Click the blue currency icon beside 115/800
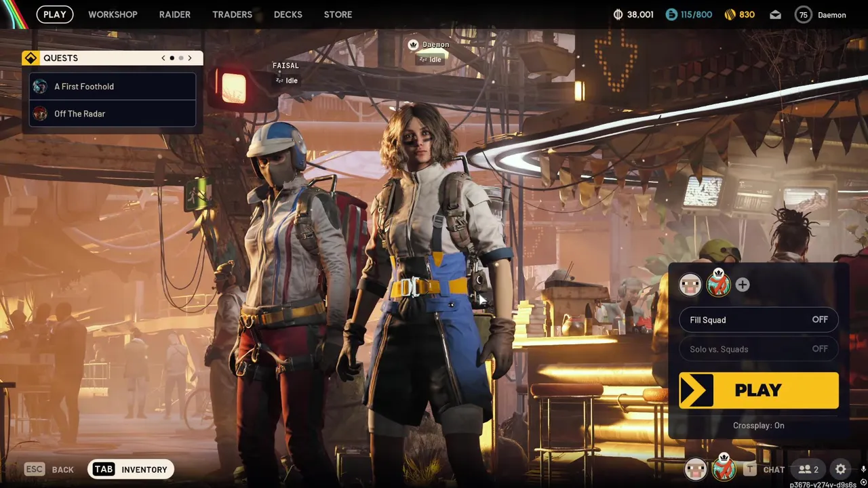 (671, 14)
